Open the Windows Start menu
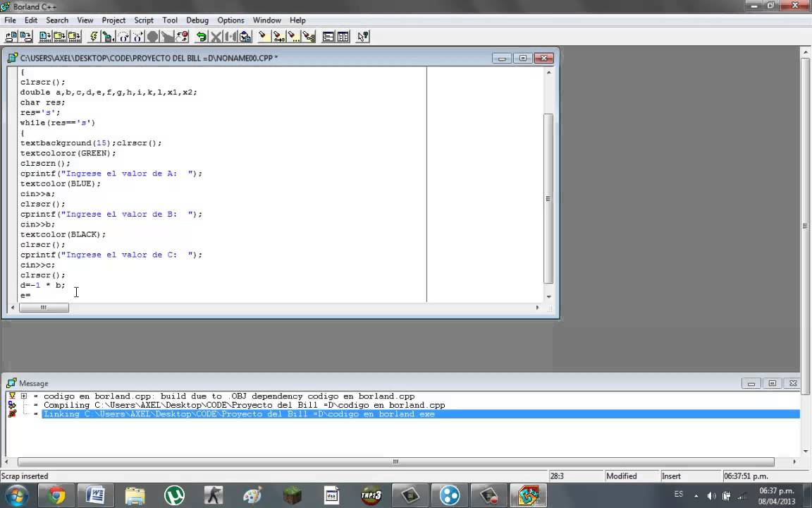This screenshot has width=812, height=508. 16,495
